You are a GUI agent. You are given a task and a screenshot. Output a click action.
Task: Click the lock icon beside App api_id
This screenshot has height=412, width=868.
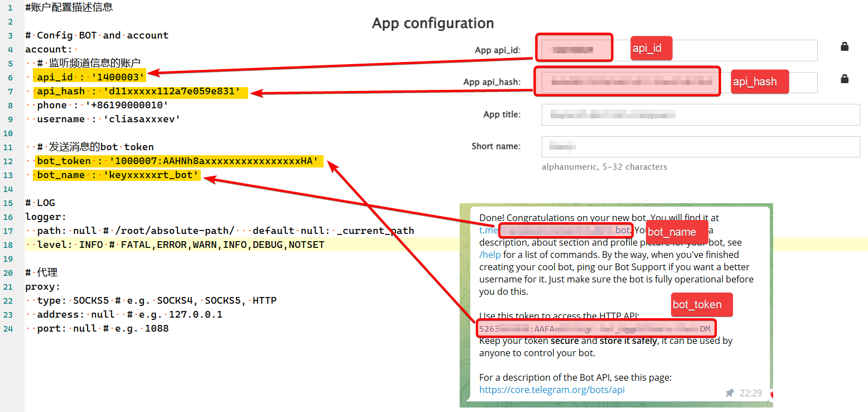click(844, 47)
